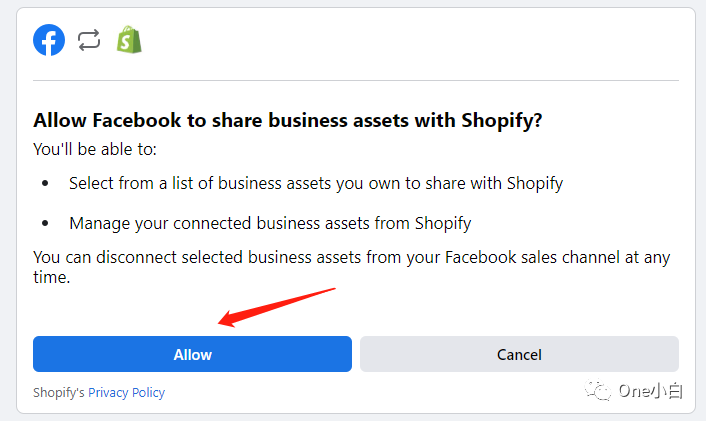Cancel the permission dialog
Screen dimensions: 706x421
pyautogui.click(x=519, y=354)
